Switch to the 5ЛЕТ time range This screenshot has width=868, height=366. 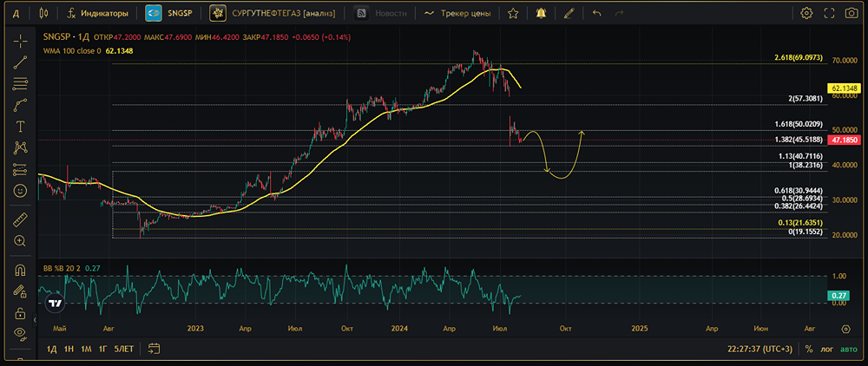tap(125, 349)
